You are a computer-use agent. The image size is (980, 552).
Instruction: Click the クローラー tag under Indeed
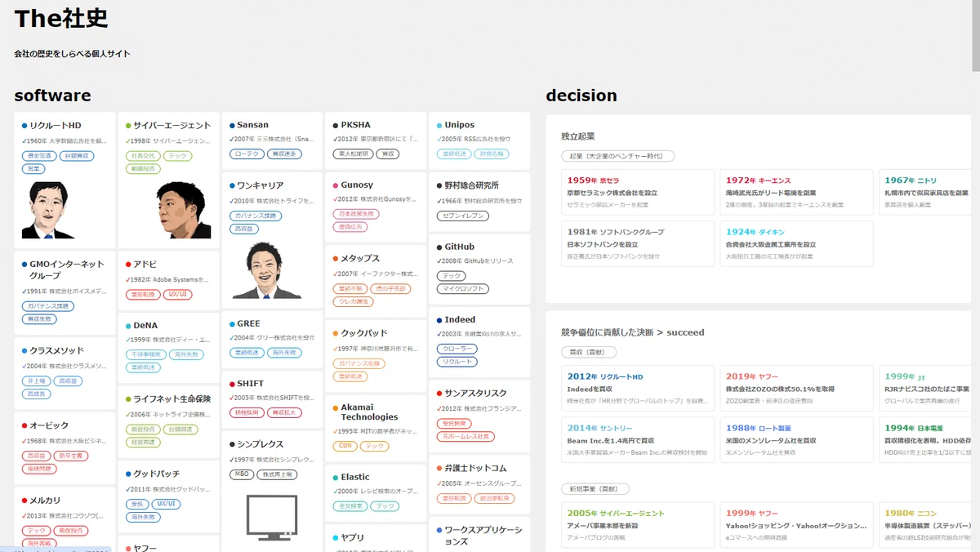tap(457, 349)
